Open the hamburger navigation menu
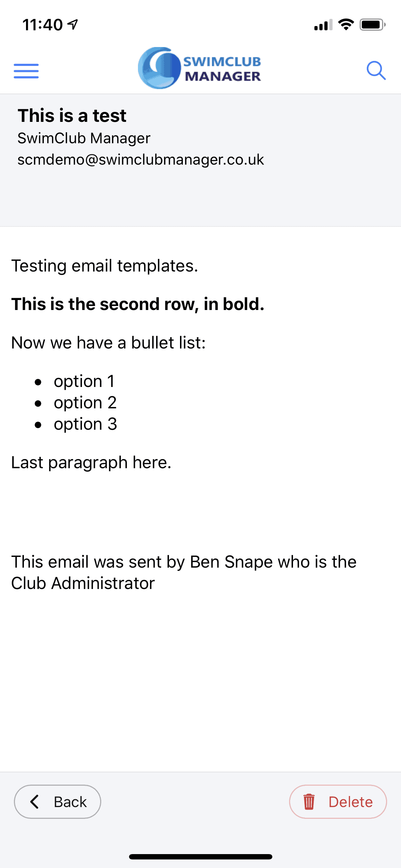The image size is (401, 868). (26, 71)
